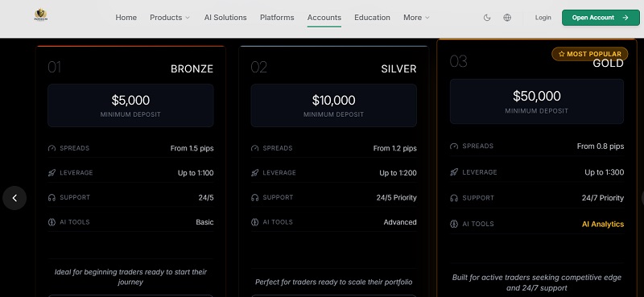Click the Open Account button
644x297 pixels.
[601, 18]
